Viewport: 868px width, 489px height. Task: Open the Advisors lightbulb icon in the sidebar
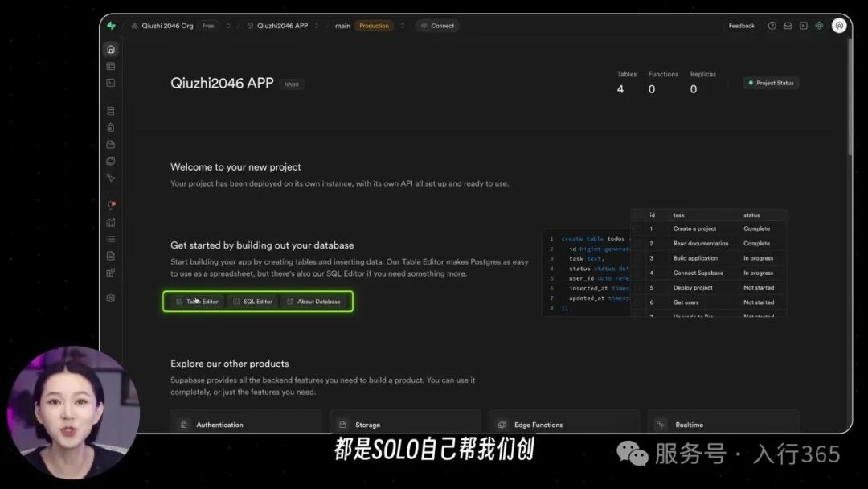click(111, 205)
